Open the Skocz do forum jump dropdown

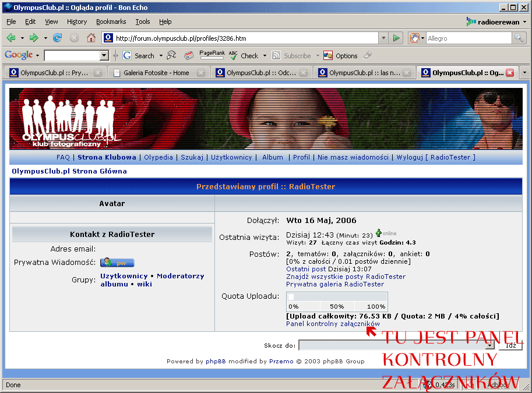click(489, 345)
